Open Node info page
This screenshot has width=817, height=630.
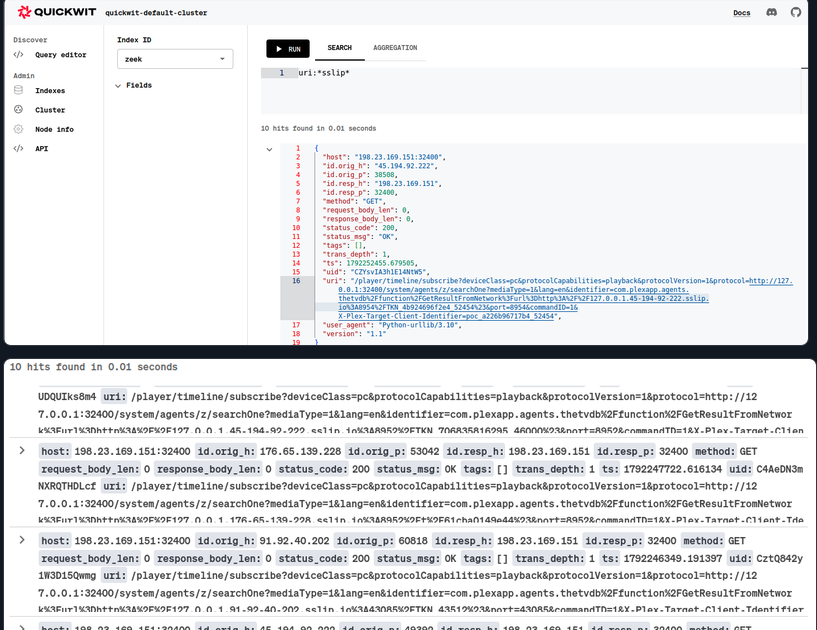54,129
